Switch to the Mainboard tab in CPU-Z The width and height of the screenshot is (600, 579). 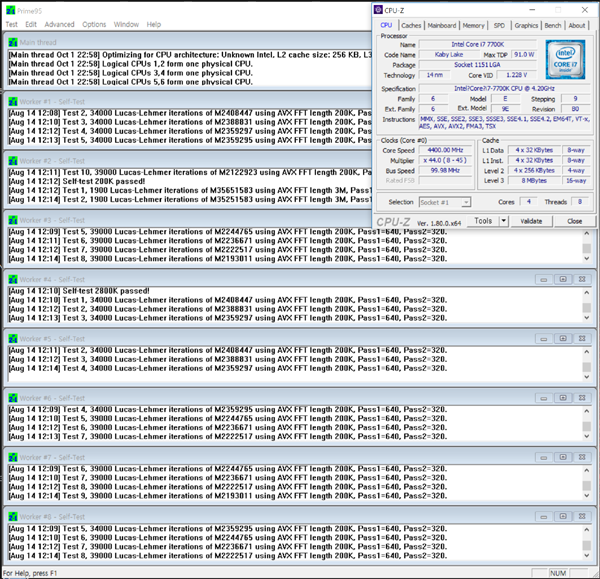tap(442, 26)
